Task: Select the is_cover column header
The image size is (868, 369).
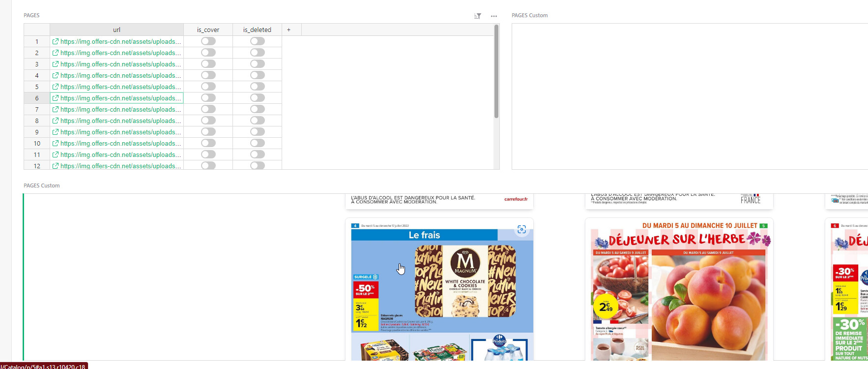Action: [x=208, y=30]
